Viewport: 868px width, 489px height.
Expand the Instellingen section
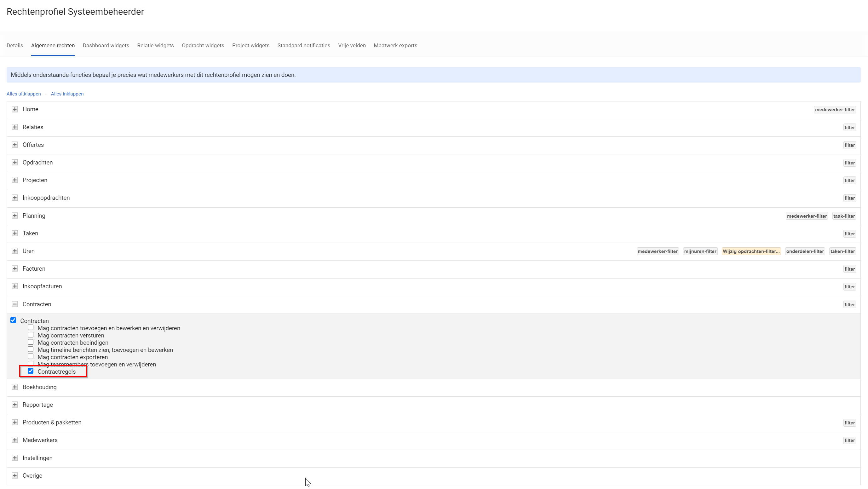[14, 458]
